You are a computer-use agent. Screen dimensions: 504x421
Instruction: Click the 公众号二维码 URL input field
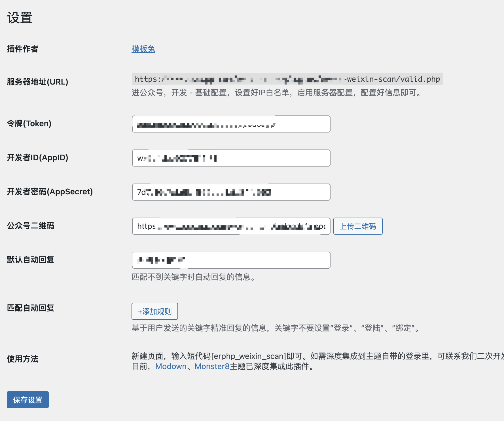click(231, 226)
